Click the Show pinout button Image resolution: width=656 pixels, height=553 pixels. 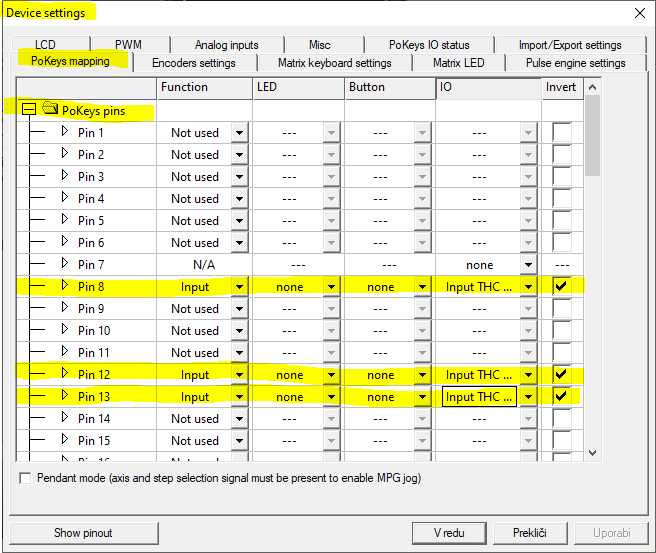(x=84, y=533)
